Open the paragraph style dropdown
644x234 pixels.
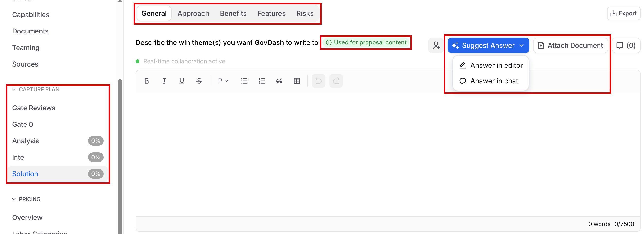pos(223,81)
